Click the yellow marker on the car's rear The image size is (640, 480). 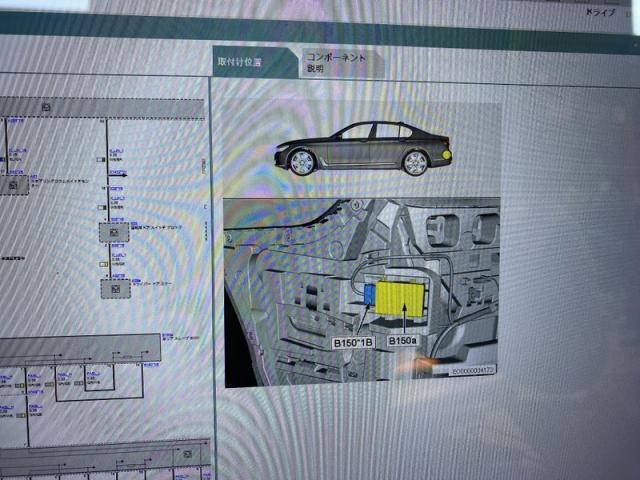[446, 157]
